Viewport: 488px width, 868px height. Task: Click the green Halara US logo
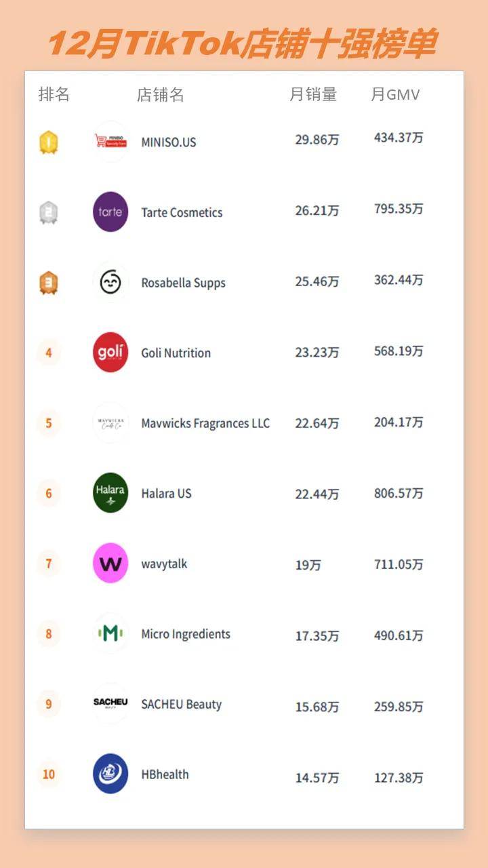[x=110, y=493]
